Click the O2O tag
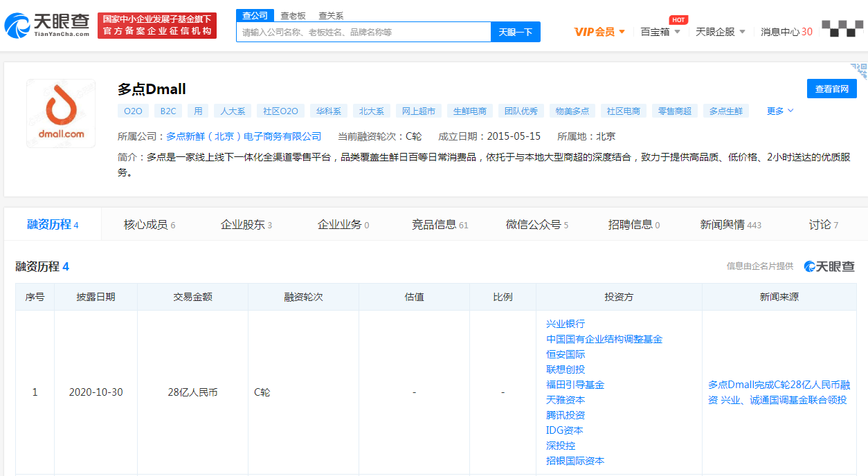The width and height of the screenshot is (868, 476). click(x=133, y=111)
